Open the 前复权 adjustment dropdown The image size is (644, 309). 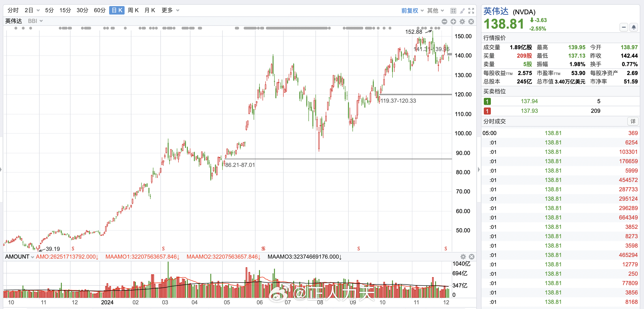click(412, 11)
